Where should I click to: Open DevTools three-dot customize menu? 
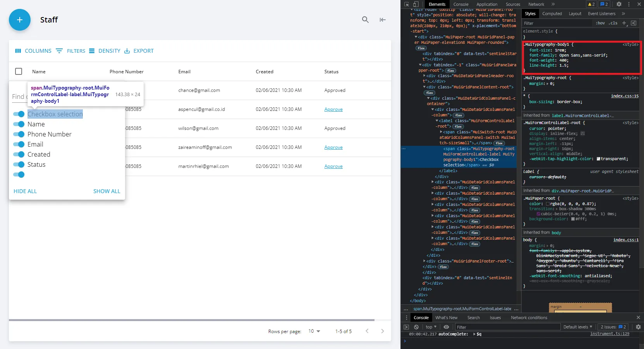point(629,4)
